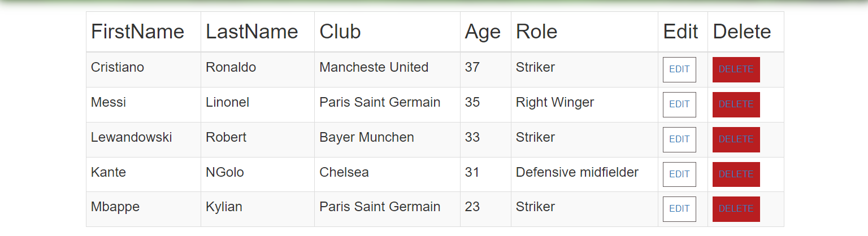Open Edit for Lewandowski row
The width and height of the screenshot is (868, 236).
[x=679, y=139]
